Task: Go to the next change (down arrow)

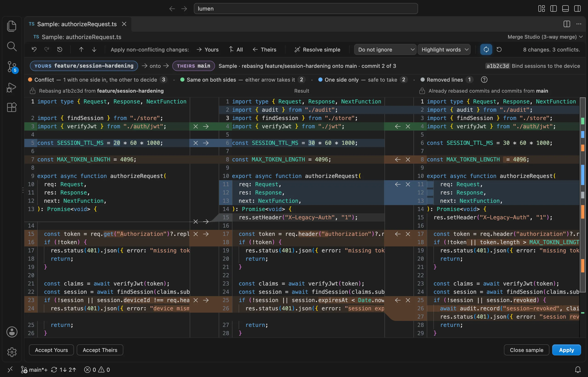Action: click(x=94, y=50)
